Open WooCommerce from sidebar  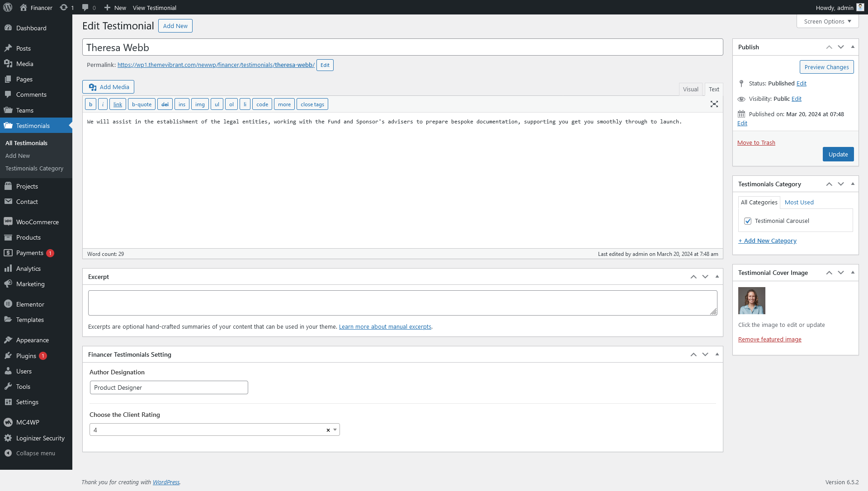(37, 222)
